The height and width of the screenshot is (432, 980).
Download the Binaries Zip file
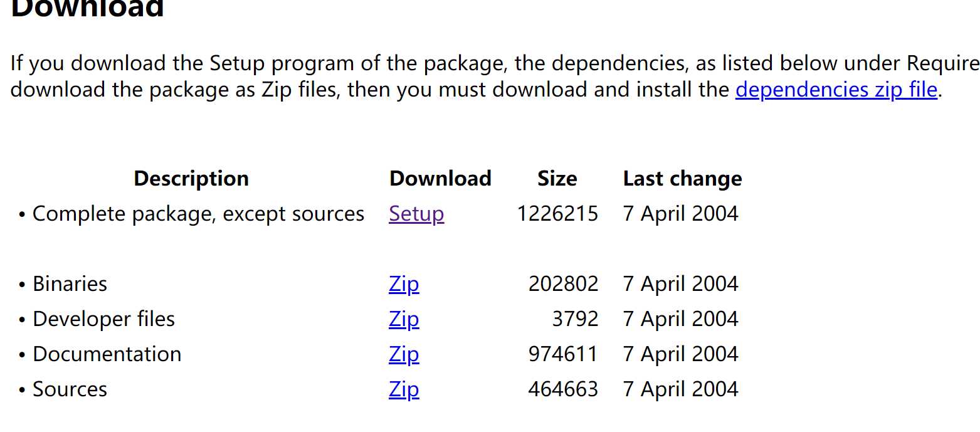pos(404,284)
